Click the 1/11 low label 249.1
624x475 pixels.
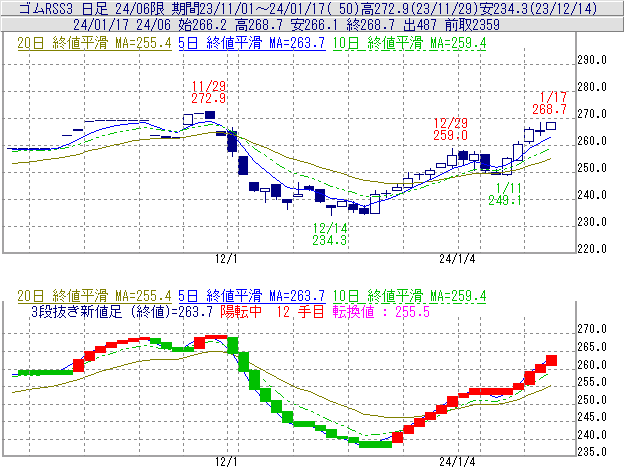click(505, 194)
